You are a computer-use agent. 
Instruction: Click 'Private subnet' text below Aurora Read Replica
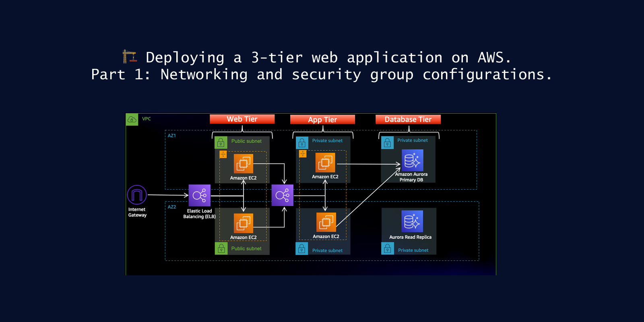[413, 250]
